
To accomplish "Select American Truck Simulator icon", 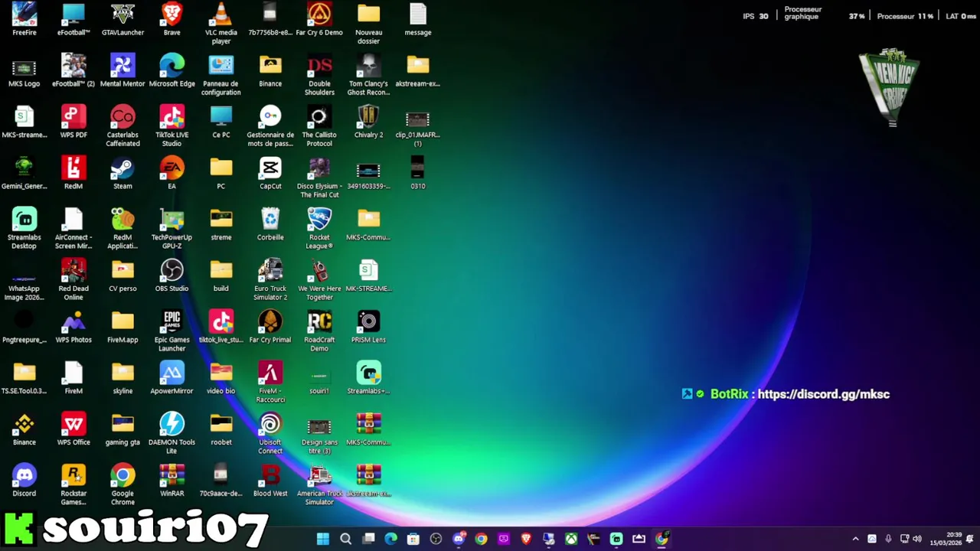I will [319, 485].
